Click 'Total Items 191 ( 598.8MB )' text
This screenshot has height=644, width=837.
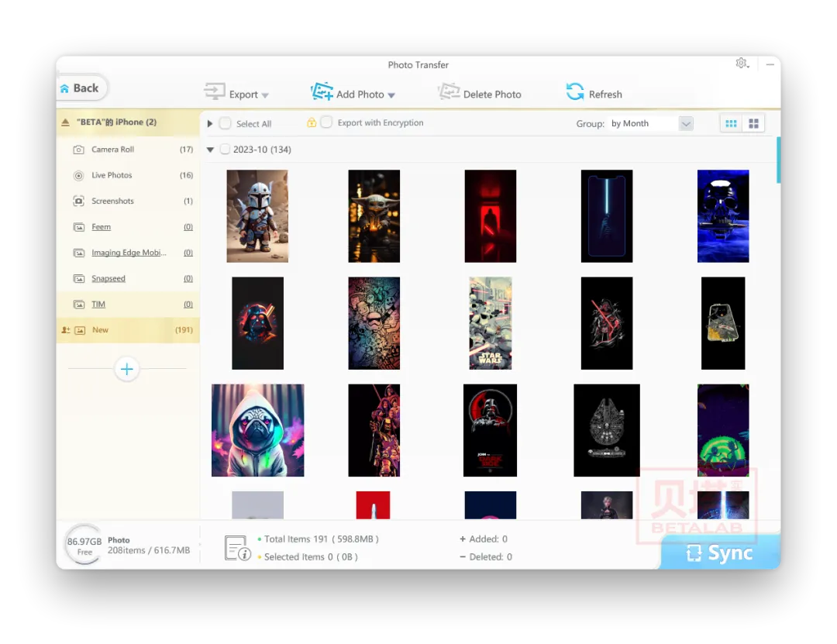pyautogui.click(x=322, y=539)
